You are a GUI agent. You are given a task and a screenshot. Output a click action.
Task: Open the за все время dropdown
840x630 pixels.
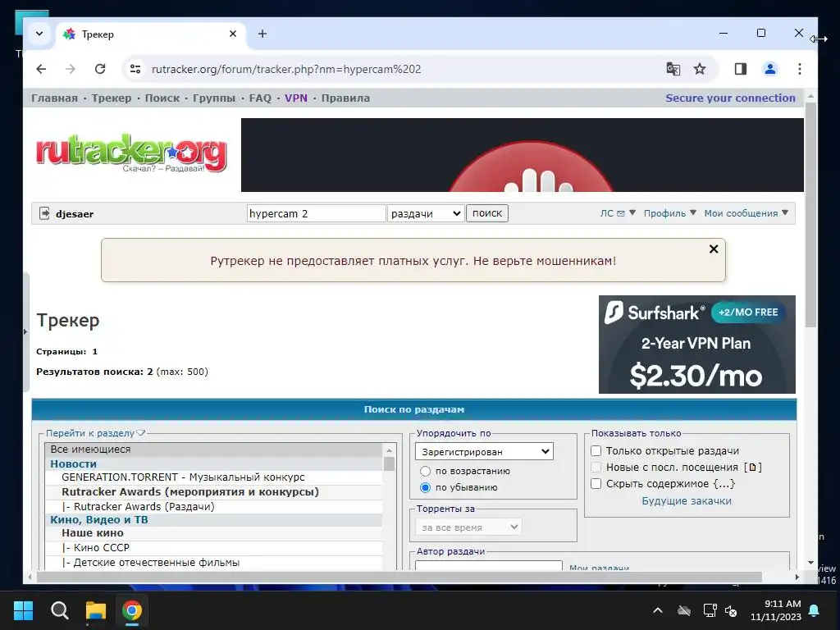pyautogui.click(x=468, y=527)
